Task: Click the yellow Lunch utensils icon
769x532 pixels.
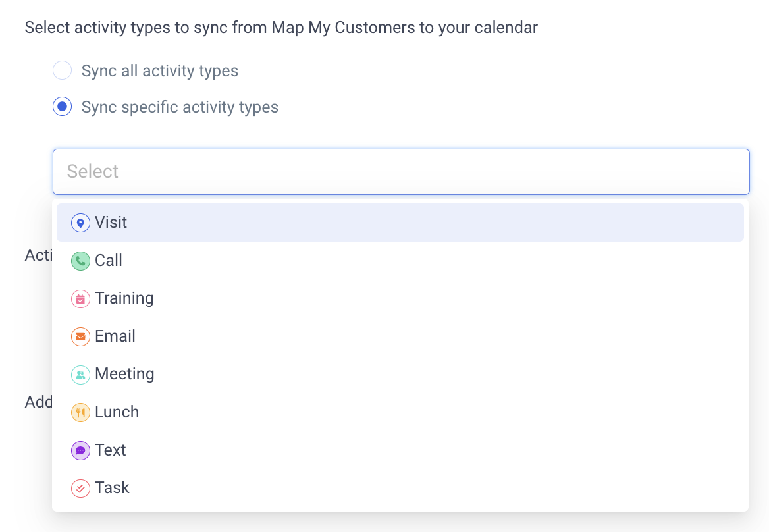Action: [80, 412]
